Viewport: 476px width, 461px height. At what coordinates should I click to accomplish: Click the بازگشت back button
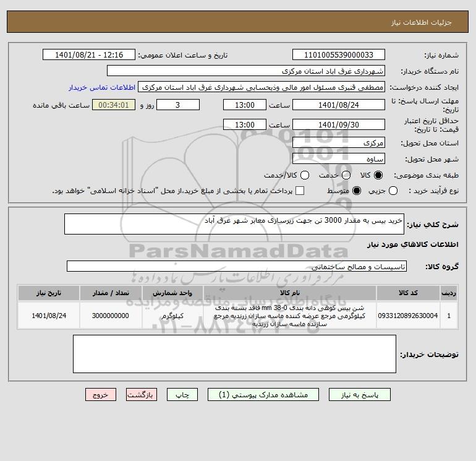[142, 395]
